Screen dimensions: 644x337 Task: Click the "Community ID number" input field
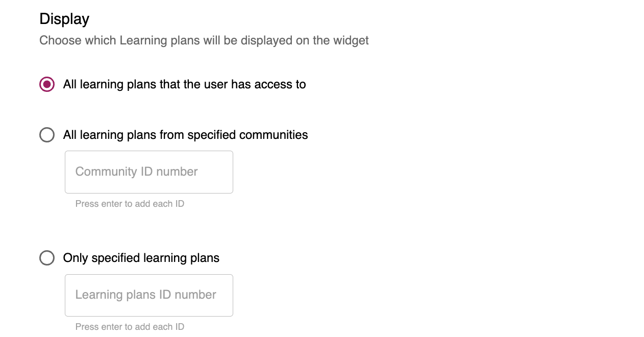click(x=149, y=172)
